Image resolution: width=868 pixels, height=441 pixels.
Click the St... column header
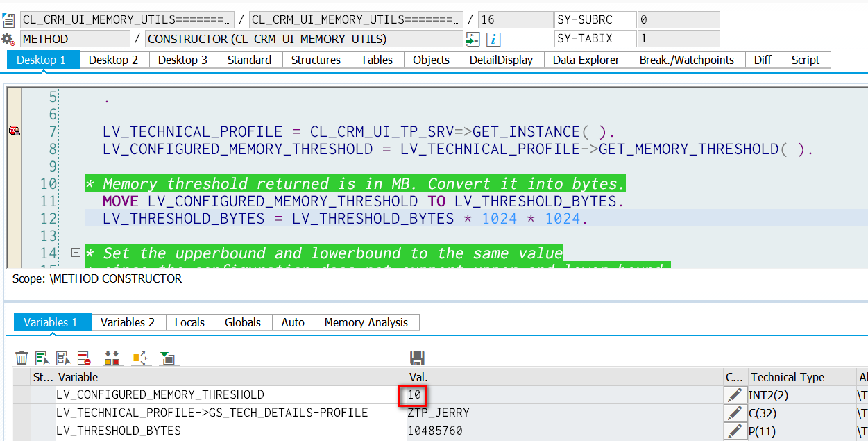tap(43, 377)
